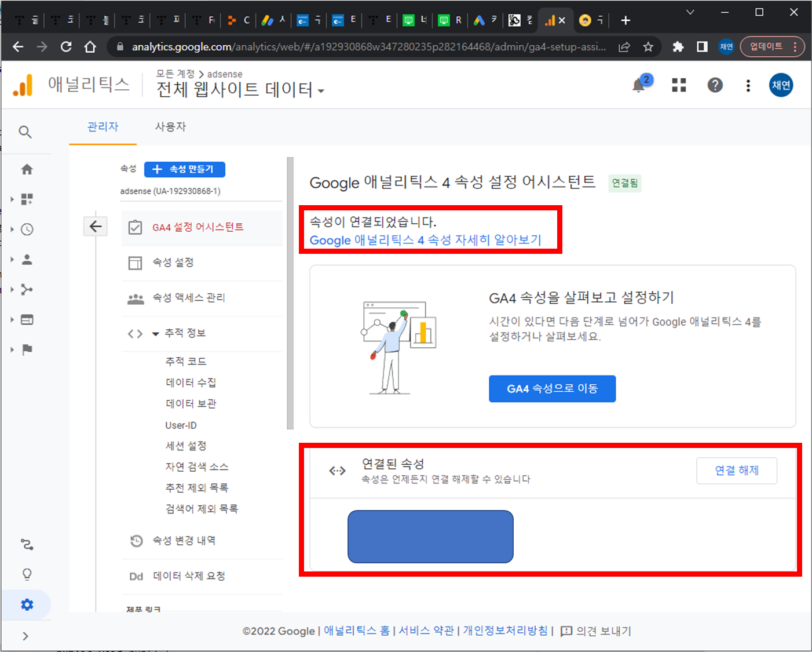This screenshot has height=652, width=812.
Task: Click the Chrome 업데이트 button
Action: click(772, 47)
